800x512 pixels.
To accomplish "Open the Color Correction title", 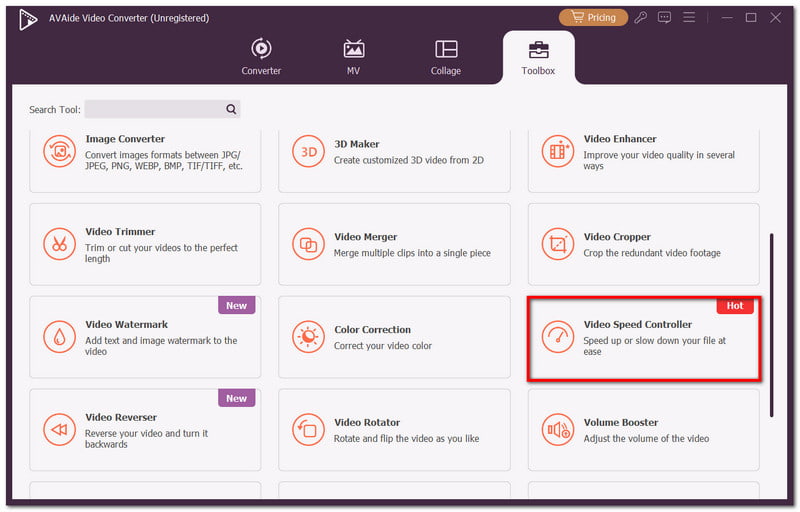I will (372, 330).
